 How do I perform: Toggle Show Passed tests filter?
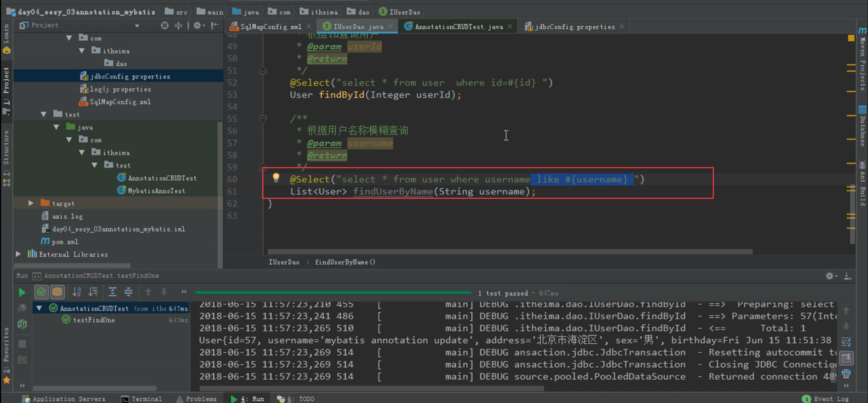click(41, 292)
